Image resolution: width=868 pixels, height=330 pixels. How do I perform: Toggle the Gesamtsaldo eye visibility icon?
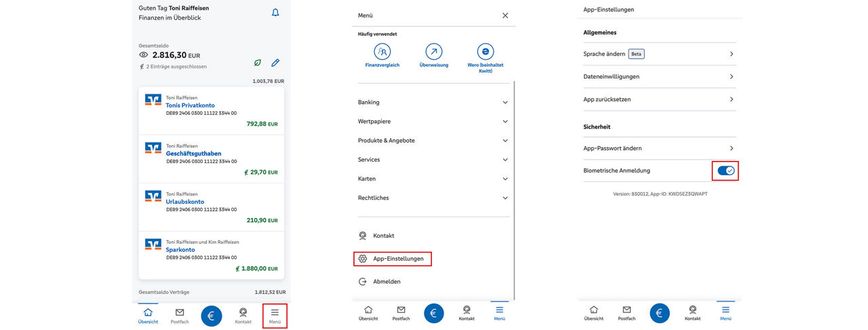point(144,55)
